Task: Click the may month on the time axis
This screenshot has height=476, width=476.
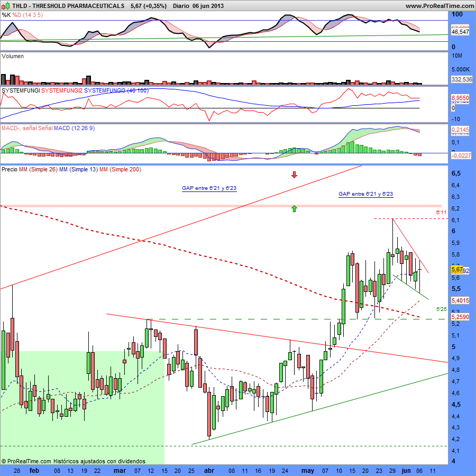Action: (x=307, y=471)
